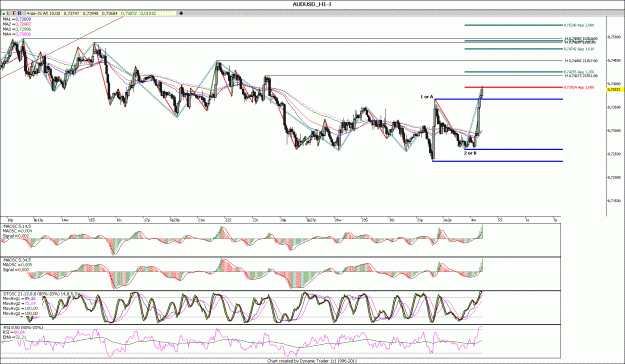Image resolution: width=625 pixels, height=364 pixels.
Task: Click the RSI indicator title
Action: coord(22,327)
